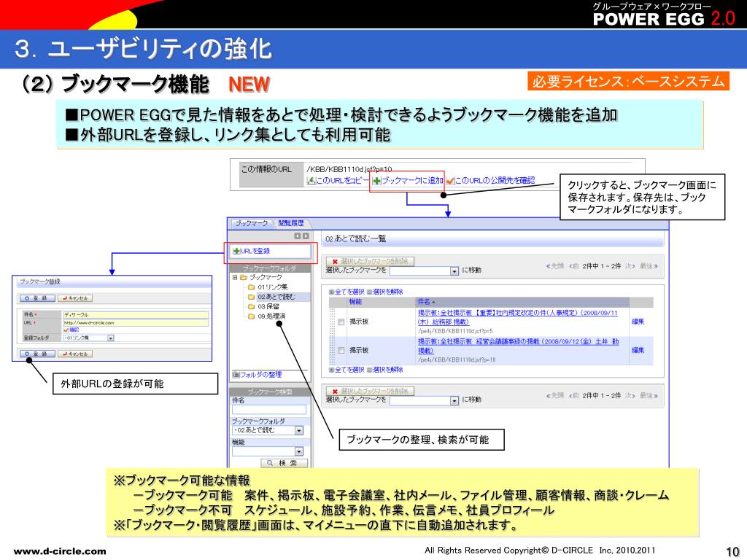Click the フォルダの整理 icon

click(x=236, y=375)
